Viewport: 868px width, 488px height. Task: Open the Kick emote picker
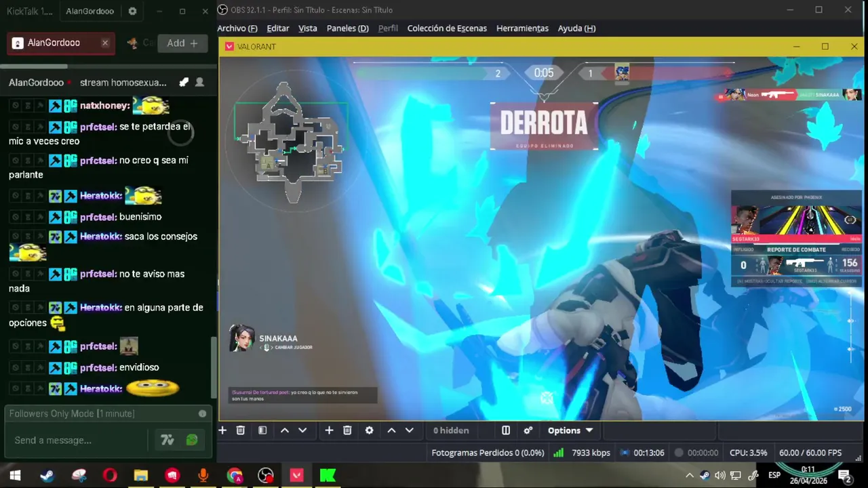192,441
